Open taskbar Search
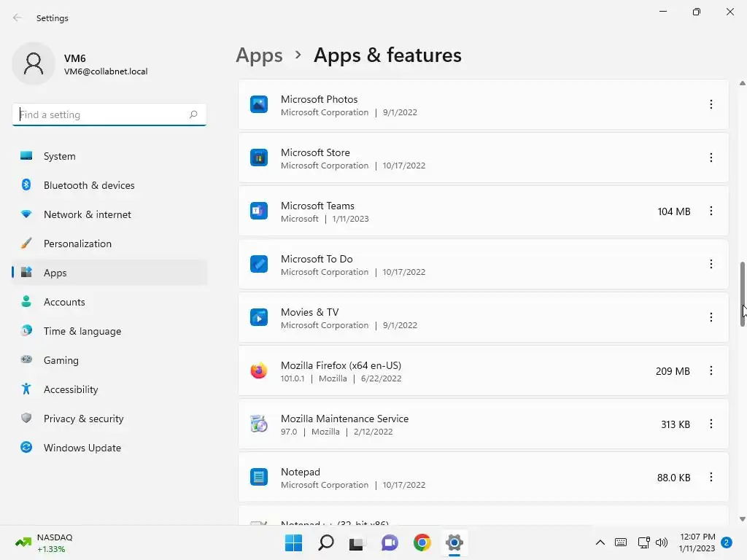Image resolution: width=747 pixels, height=560 pixels. pyautogui.click(x=326, y=542)
